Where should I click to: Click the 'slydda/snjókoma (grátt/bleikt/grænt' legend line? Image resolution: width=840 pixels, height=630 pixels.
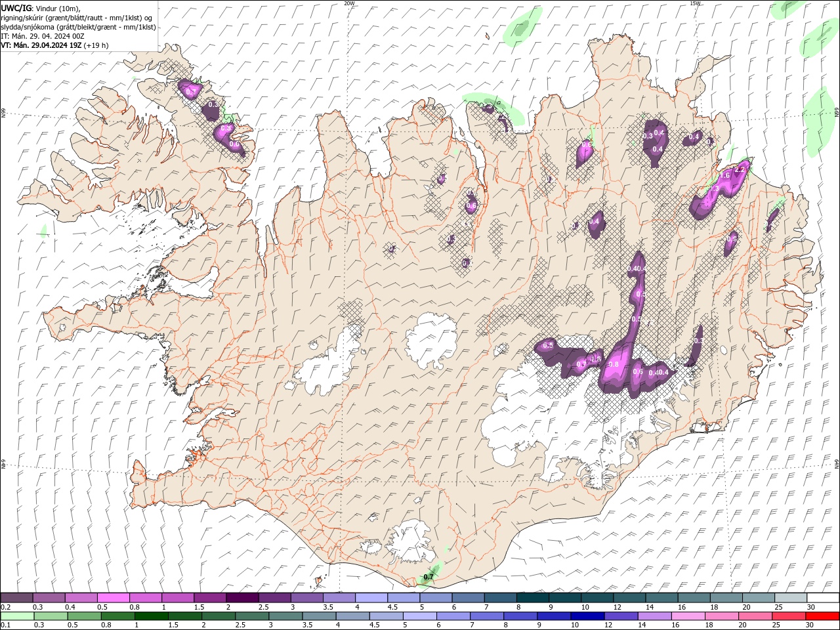pyautogui.click(x=78, y=27)
